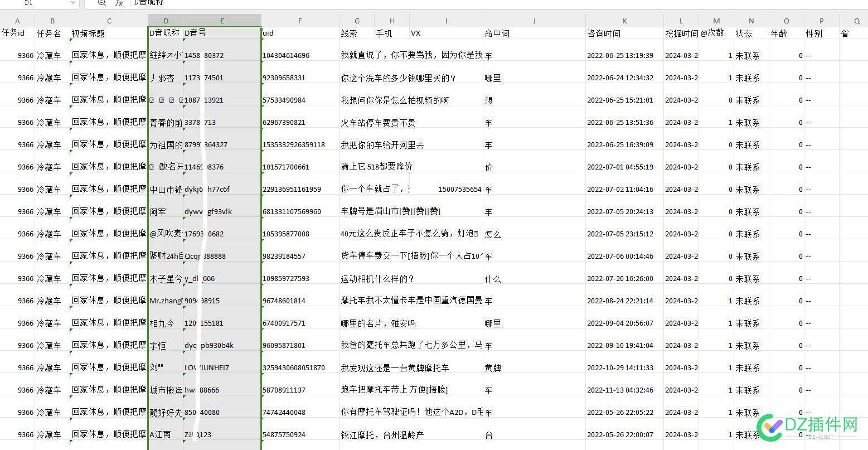868x450 pixels.
Task: Select uid cell 3259430608051870
Action: point(300,362)
